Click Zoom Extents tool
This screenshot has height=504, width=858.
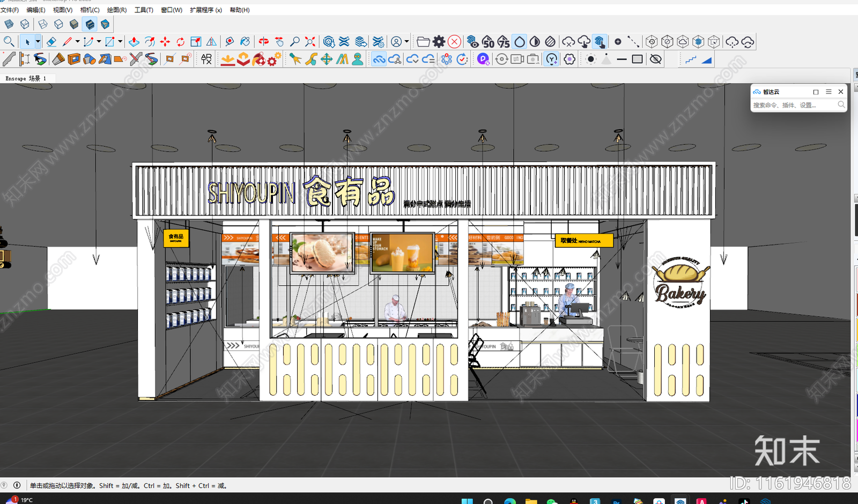[310, 41]
